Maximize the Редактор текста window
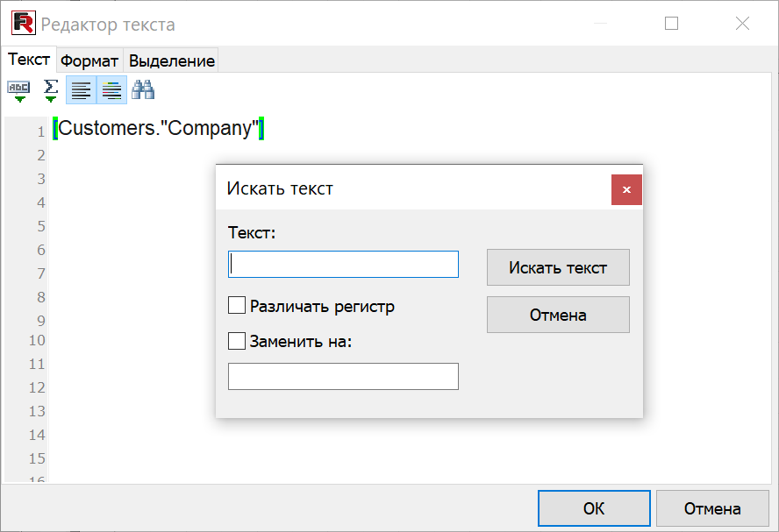This screenshot has width=779, height=532. (x=672, y=24)
